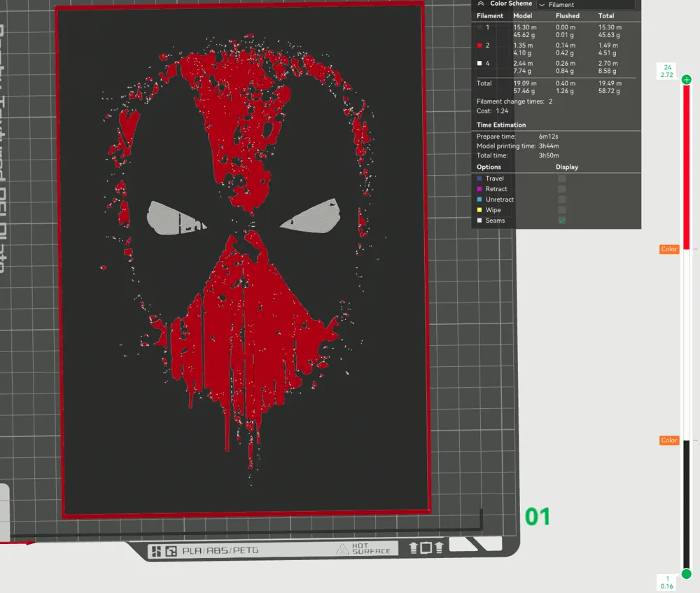700x593 pixels.
Task: Click the Options heading
Action: [489, 167]
